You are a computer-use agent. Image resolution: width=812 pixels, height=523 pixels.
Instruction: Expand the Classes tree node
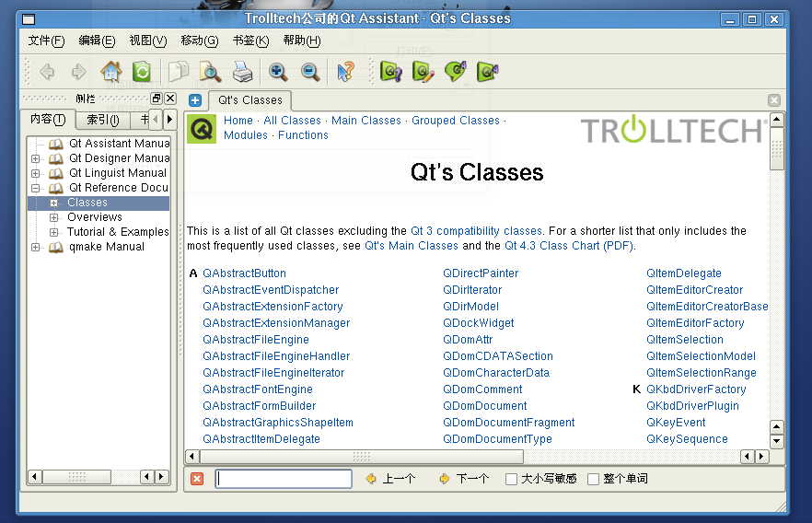coord(53,203)
